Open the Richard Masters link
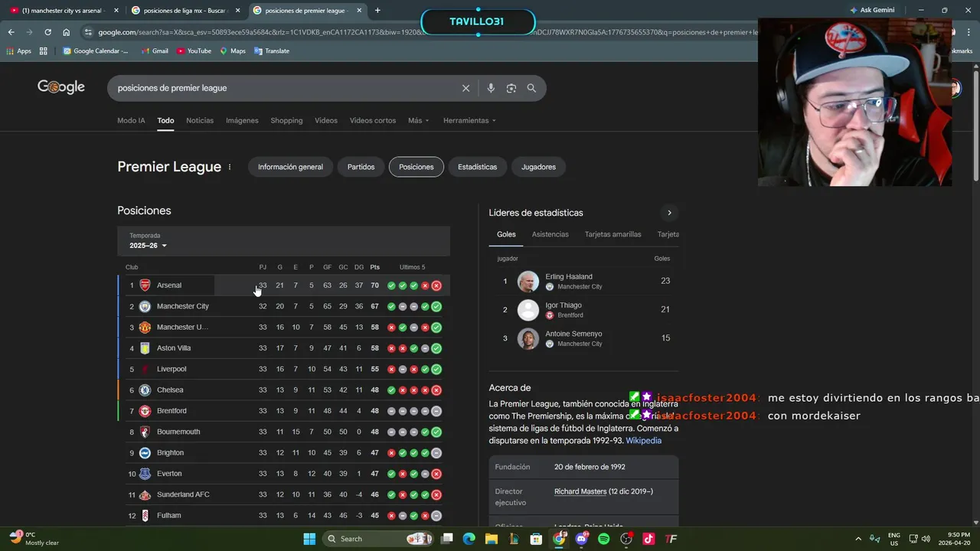Viewport: 980px width, 551px height. [580, 491]
